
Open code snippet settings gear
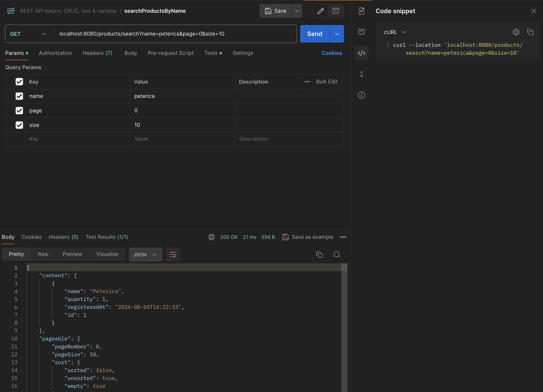tap(516, 32)
